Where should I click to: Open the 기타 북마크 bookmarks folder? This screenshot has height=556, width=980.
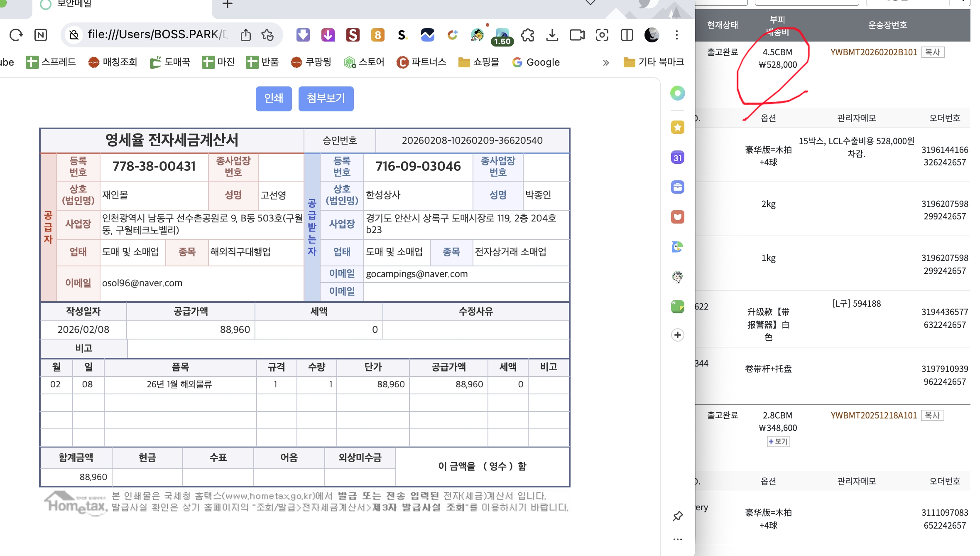pyautogui.click(x=654, y=62)
